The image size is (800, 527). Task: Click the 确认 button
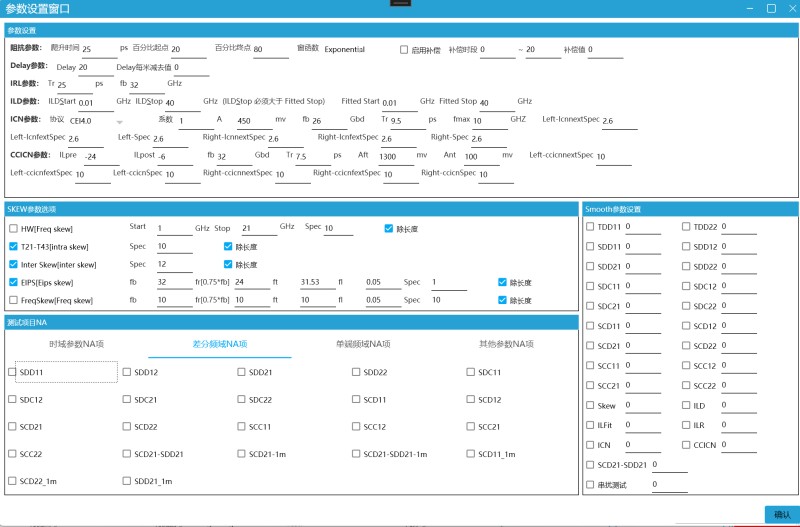tap(781, 514)
